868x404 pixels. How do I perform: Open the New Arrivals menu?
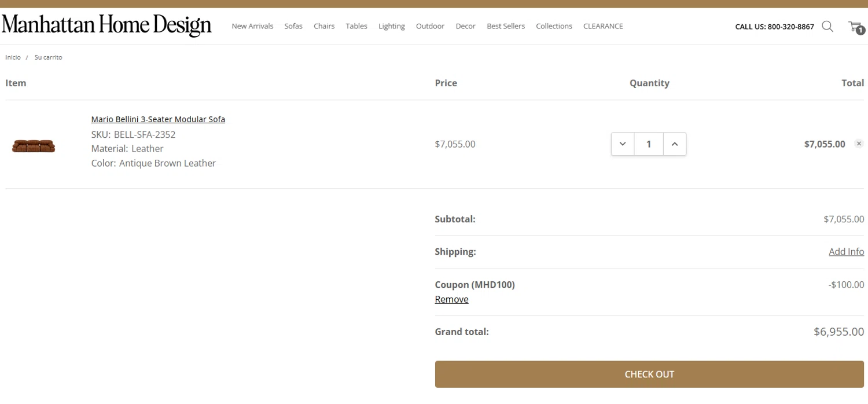252,26
